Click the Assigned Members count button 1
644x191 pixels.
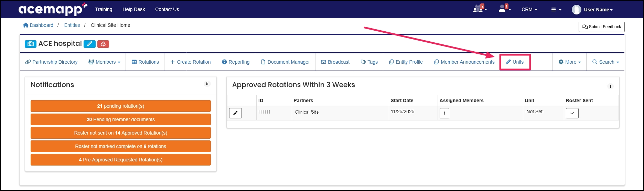point(444,113)
